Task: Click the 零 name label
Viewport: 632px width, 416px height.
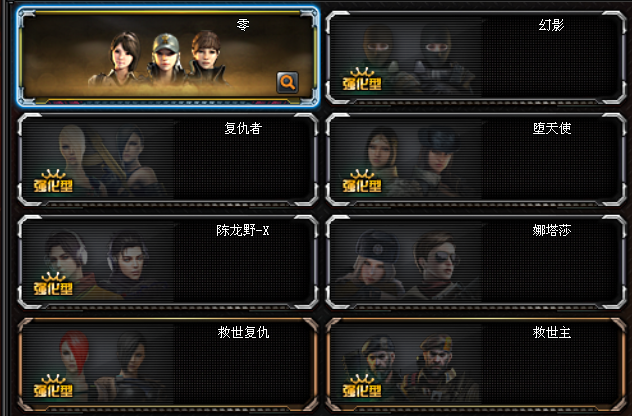Action: tap(243, 25)
